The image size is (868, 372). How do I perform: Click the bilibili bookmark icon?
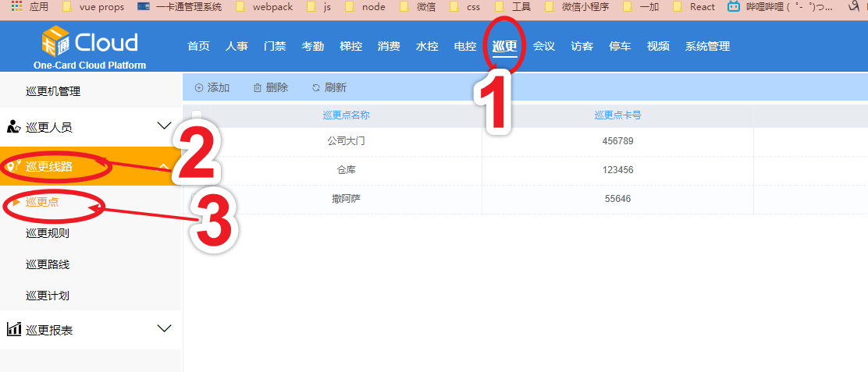(733, 6)
